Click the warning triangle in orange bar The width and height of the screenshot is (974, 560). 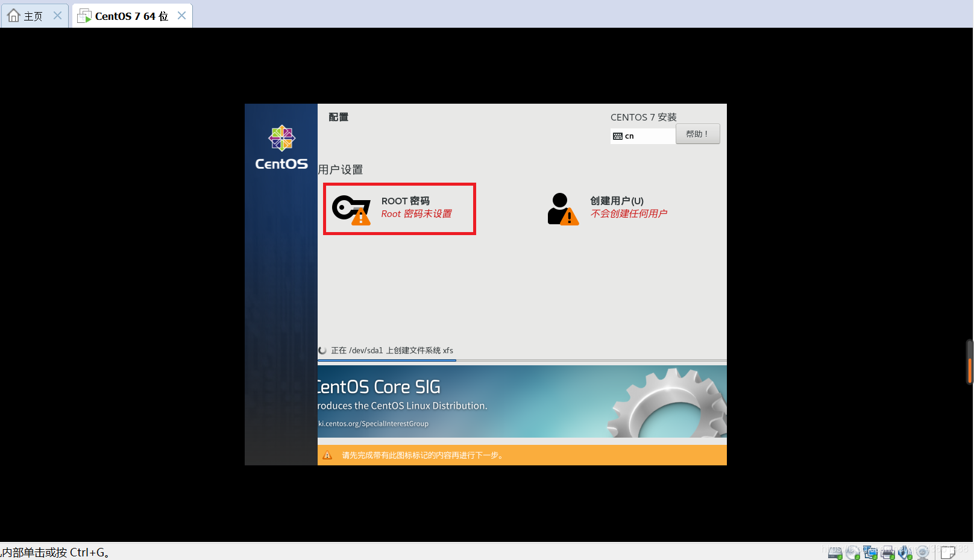click(x=327, y=455)
